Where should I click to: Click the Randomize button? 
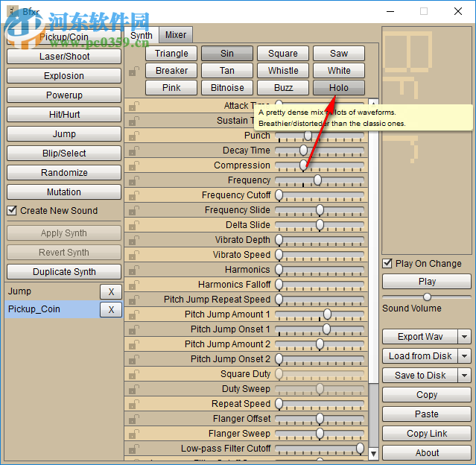pos(64,173)
